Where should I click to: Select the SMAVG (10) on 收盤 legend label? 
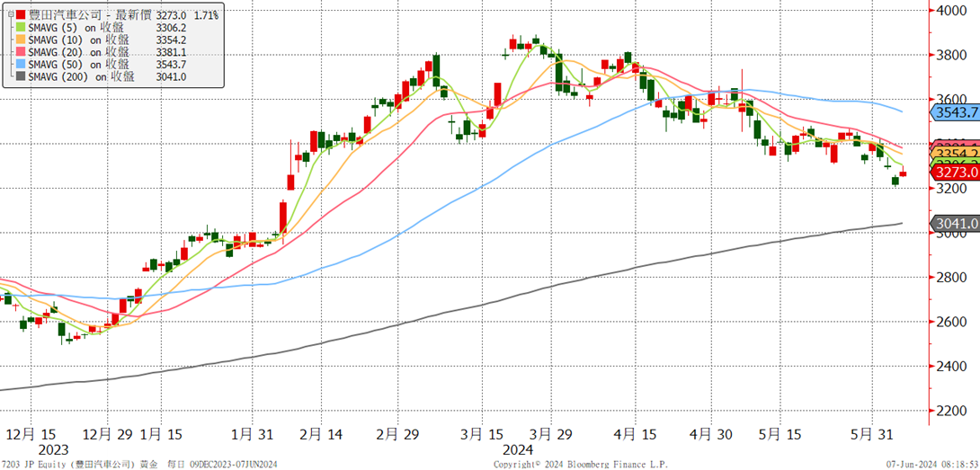coord(81,40)
